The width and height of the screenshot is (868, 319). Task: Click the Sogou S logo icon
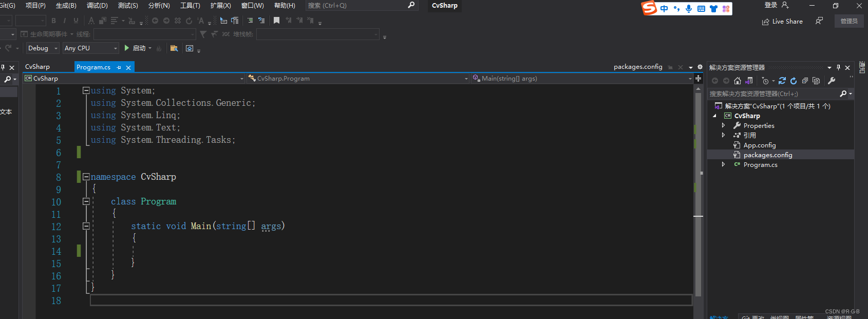pyautogui.click(x=649, y=8)
